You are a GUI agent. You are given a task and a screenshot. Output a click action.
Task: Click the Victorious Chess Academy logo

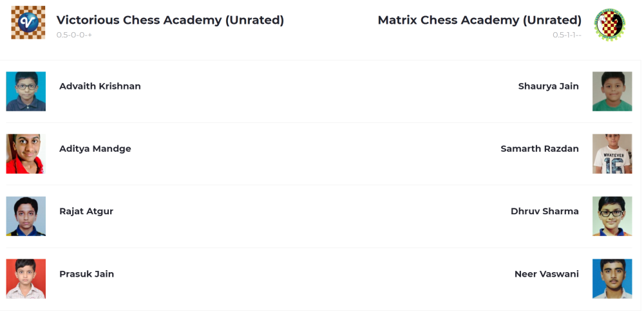pyautogui.click(x=28, y=23)
